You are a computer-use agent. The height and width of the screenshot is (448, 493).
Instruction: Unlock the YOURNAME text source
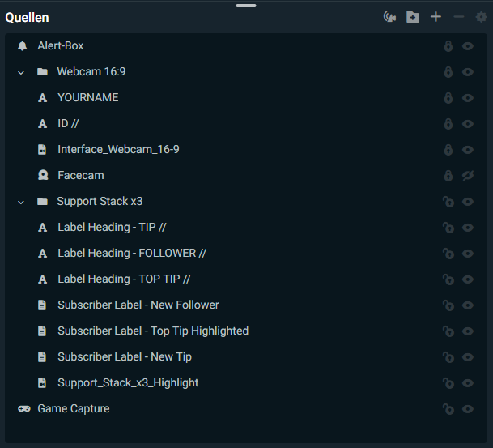[448, 98]
